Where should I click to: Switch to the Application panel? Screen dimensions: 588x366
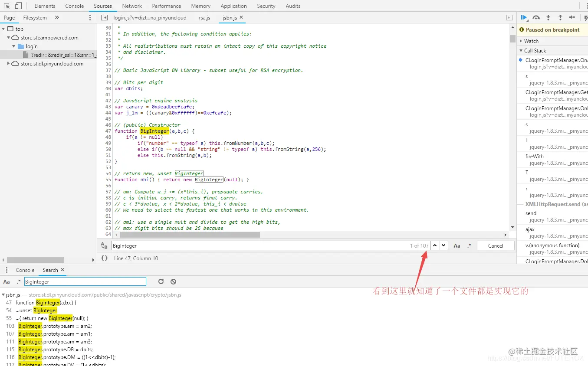click(233, 6)
